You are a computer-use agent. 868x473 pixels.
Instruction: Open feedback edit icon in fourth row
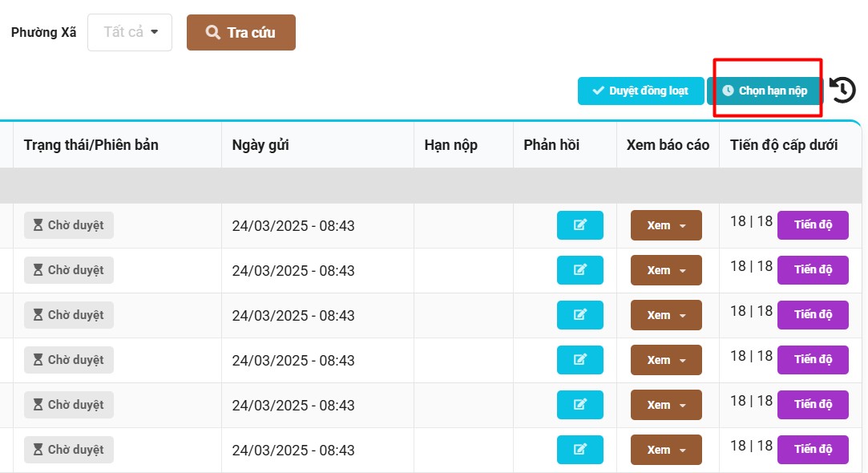click(579, 360)
